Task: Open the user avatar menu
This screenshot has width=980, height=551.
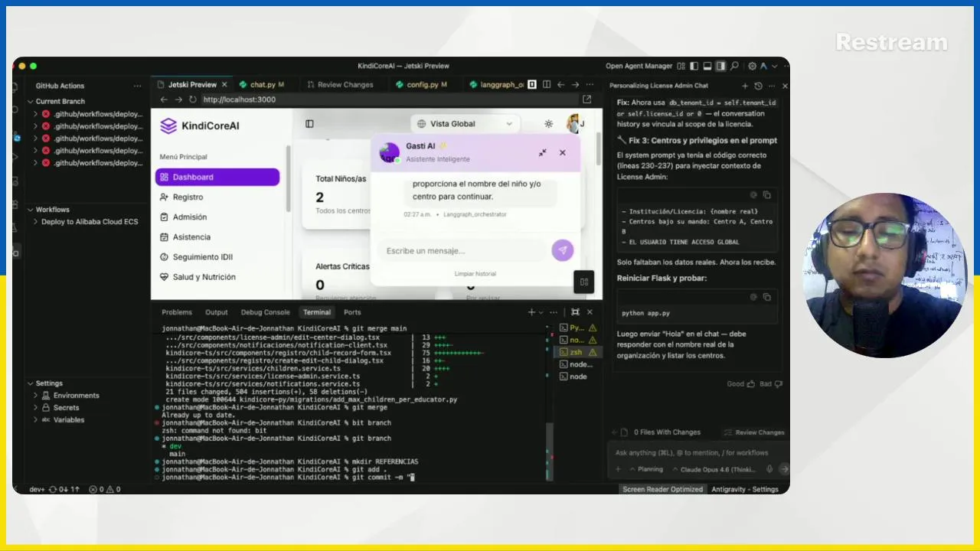Action: click(573, 123)
